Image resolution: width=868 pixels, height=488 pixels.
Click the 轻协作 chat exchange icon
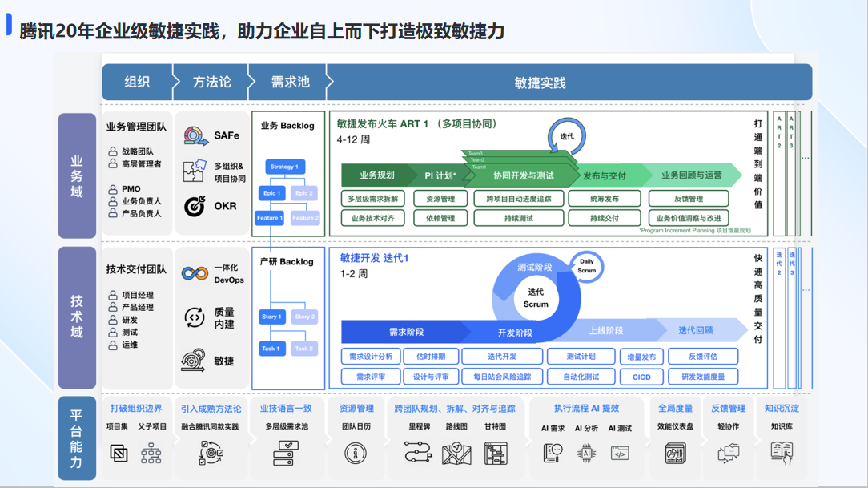click(x=729, y=453)
